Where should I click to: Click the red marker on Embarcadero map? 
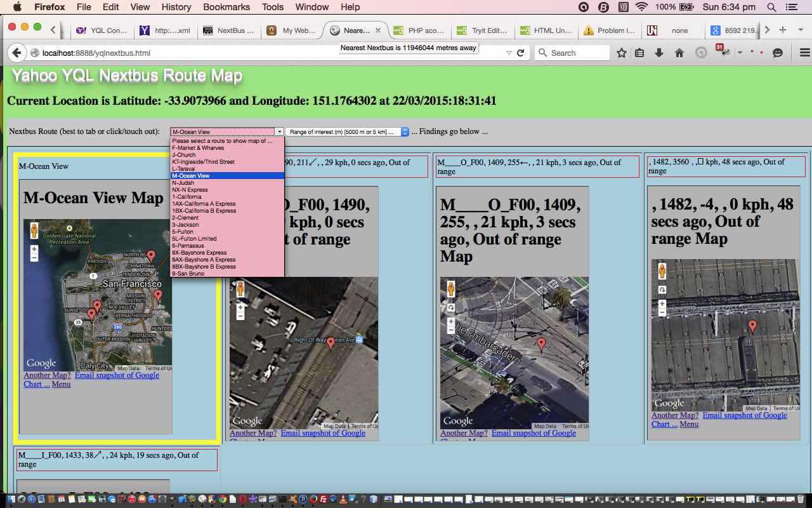pos(541,345)
